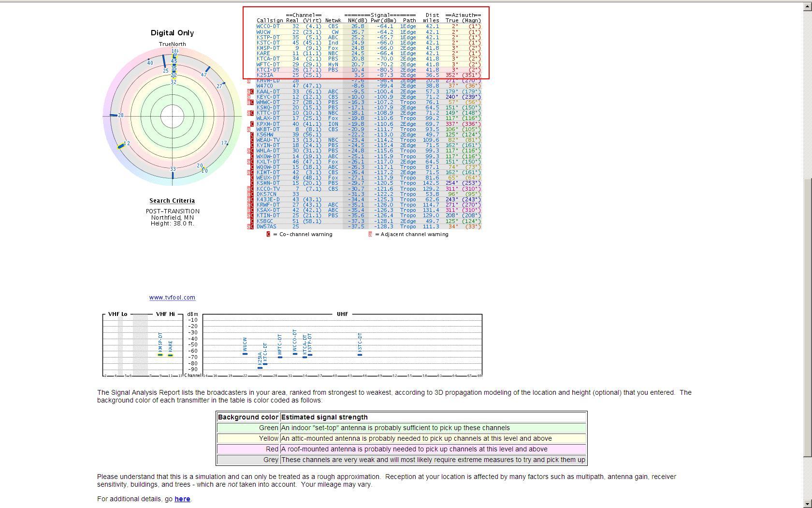Click the 'Red' legend color cell
The height and width of the screenshot is (508, 812).
coord(248,449)
